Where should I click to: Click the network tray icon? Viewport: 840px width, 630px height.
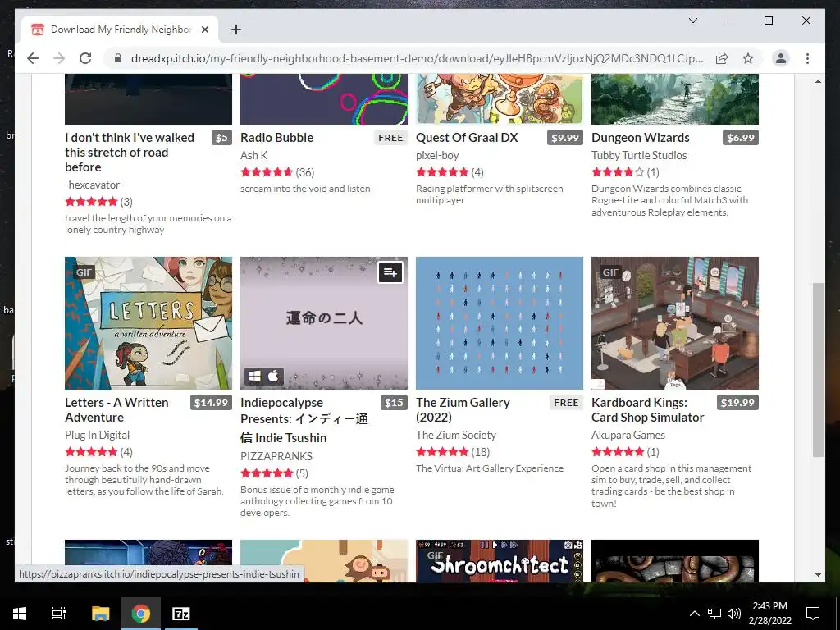tap(714, 614)
